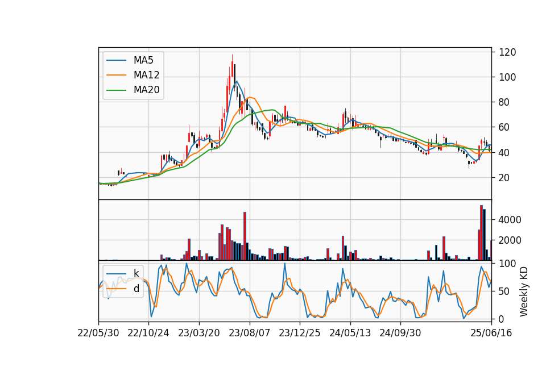Click the price axis label 80

504,102
